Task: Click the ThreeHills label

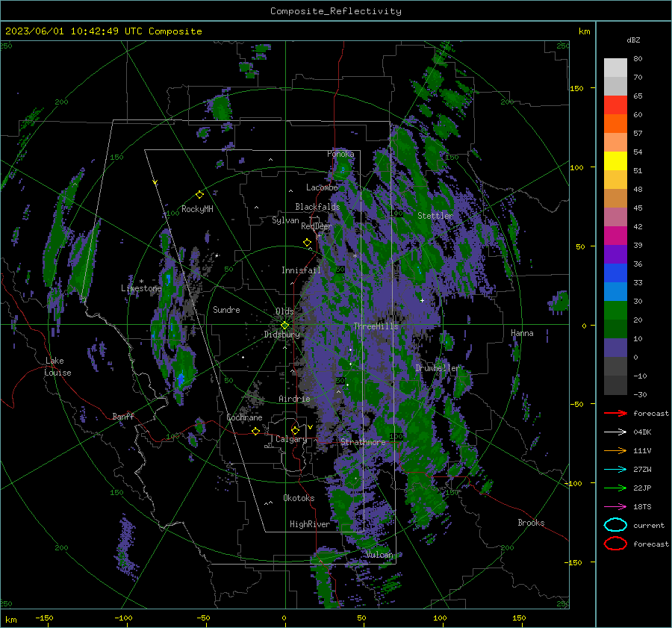Action: (x=376, y=326)
